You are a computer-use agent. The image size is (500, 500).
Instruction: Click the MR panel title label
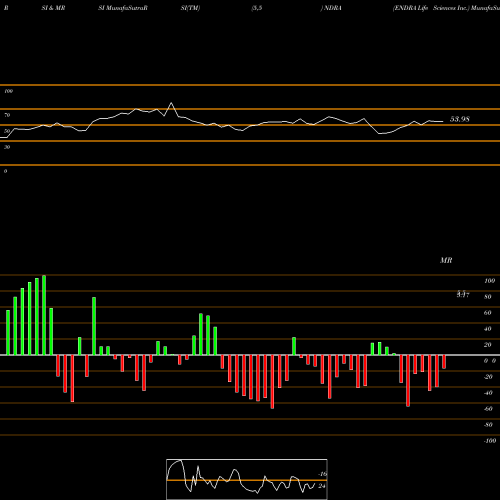(446, 260)
